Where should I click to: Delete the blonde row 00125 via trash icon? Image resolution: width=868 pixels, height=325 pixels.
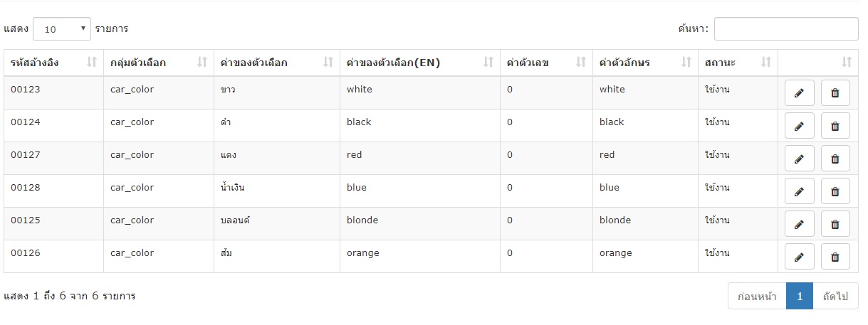point(835,224)
